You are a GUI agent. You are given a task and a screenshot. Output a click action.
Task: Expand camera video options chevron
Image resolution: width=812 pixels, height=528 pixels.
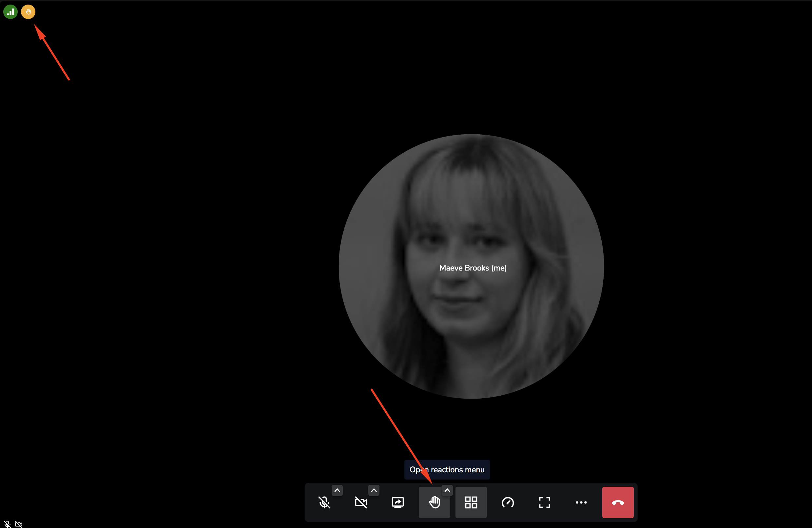coord(374,490)
